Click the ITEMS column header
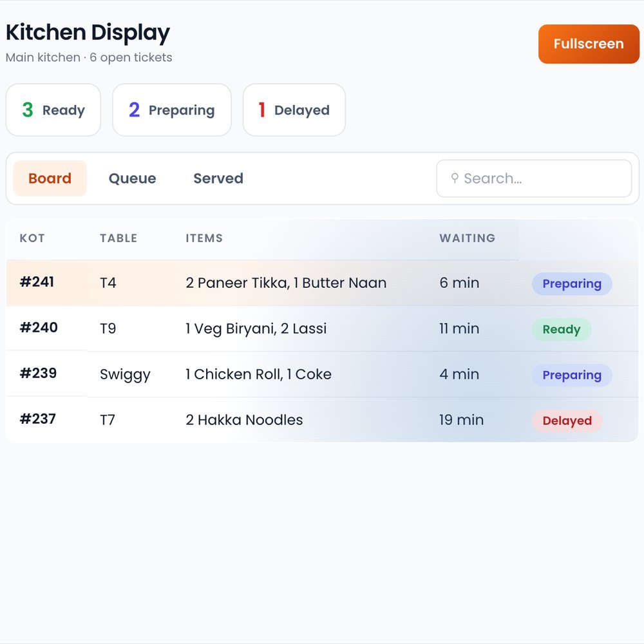 [x=204, y=238]
